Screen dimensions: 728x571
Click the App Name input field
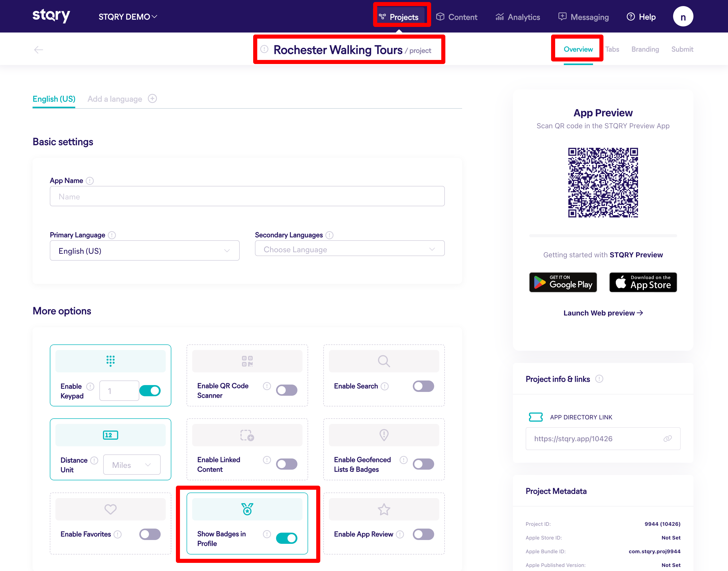coord(247,197)
